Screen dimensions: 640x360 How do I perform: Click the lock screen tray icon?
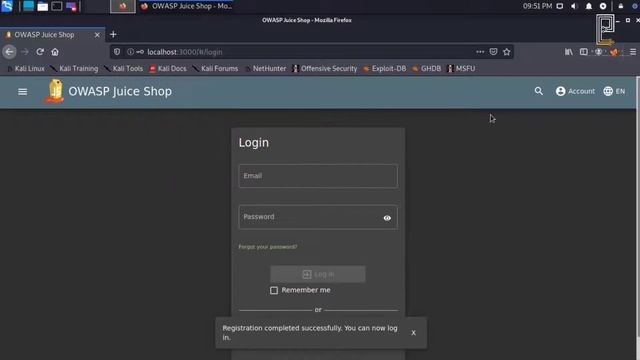click(621, 6)
